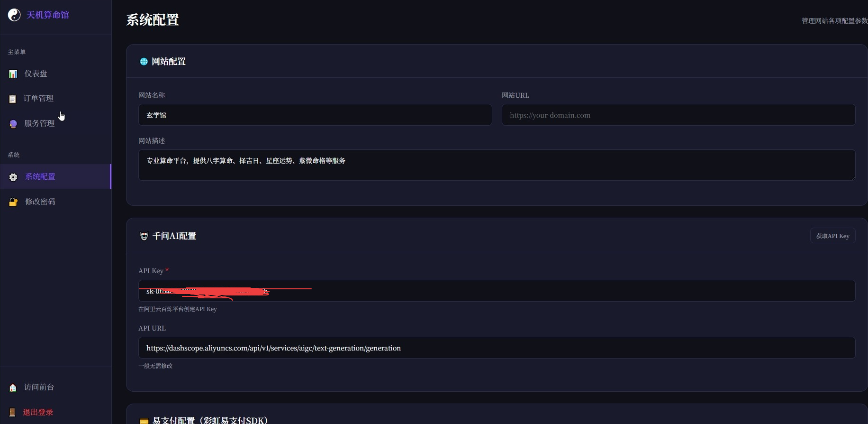Open 服务管理 in sidebar
868x424 pixels.
(x=39, y=123)
